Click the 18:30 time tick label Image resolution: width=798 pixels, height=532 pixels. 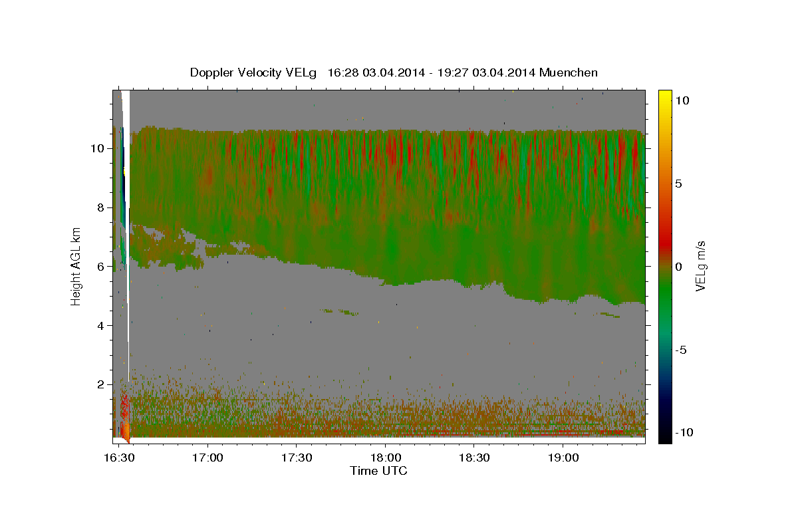[474, 458]
